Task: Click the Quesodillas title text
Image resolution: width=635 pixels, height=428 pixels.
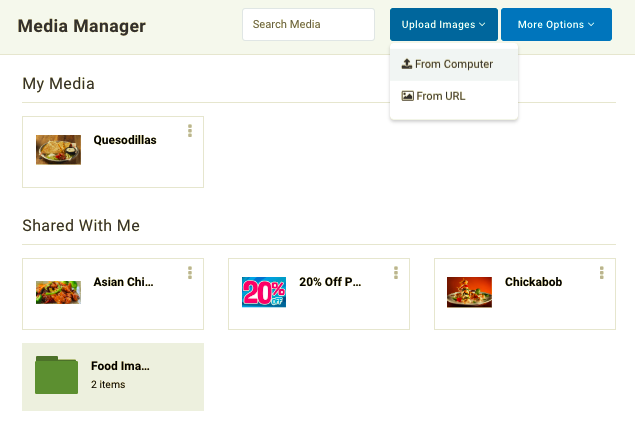Action: point(125,140)
